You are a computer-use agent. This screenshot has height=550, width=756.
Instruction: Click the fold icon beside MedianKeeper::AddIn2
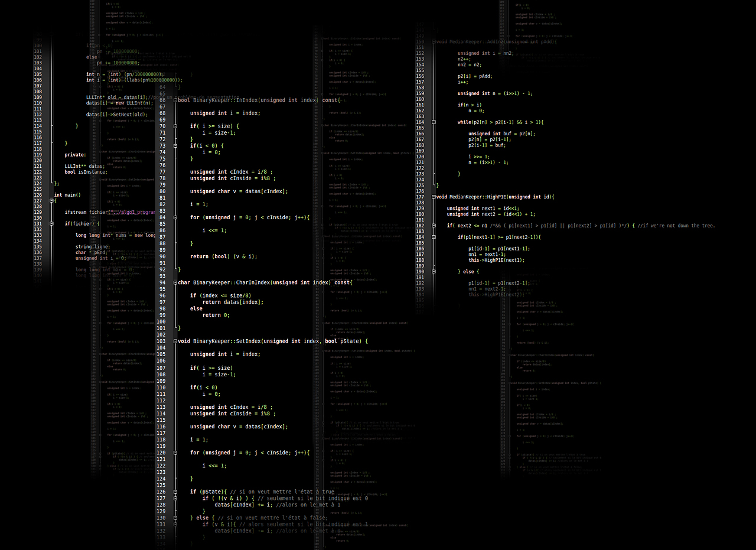(x=434, y=42)
